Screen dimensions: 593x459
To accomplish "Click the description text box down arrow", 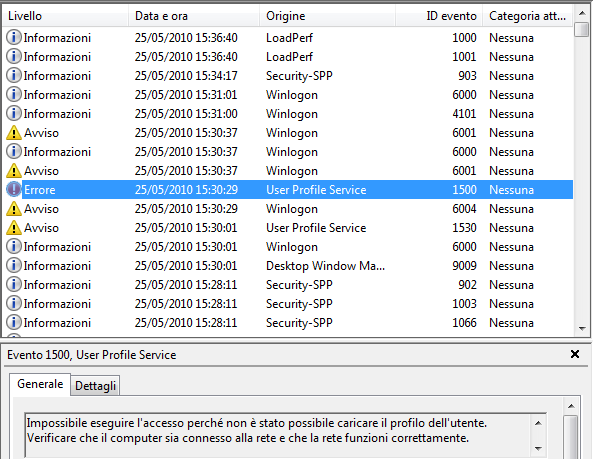I will (x=538, y=449).
